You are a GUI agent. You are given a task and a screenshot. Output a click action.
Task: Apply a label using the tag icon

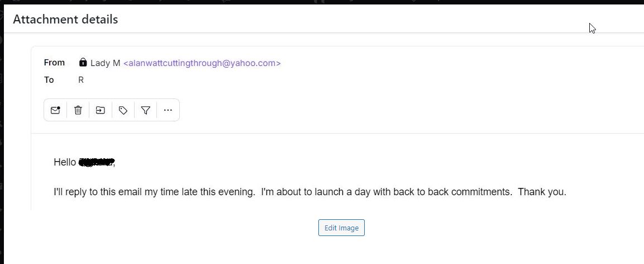[123, 110]
